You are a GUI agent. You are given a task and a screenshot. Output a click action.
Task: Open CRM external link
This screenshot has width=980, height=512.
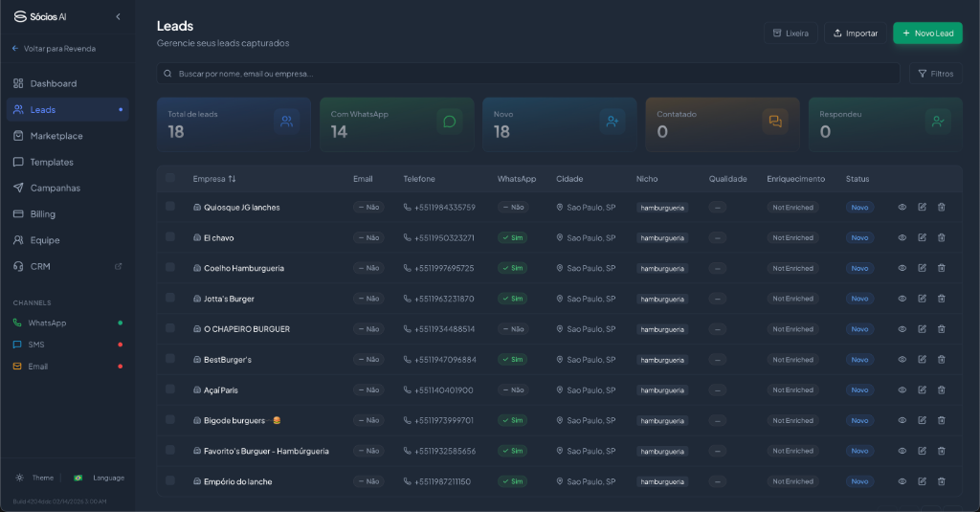(68, 266)
